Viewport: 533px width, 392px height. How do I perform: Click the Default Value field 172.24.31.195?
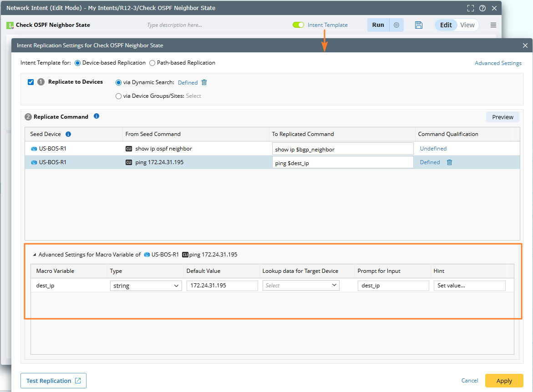coord(222,286)
